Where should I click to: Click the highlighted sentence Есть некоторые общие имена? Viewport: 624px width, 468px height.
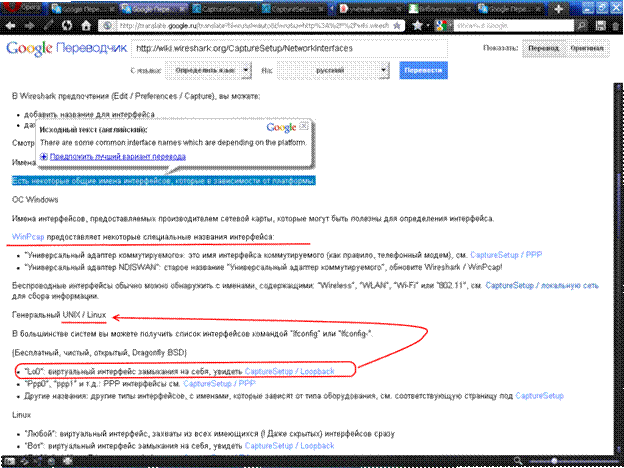pos(164,181)
